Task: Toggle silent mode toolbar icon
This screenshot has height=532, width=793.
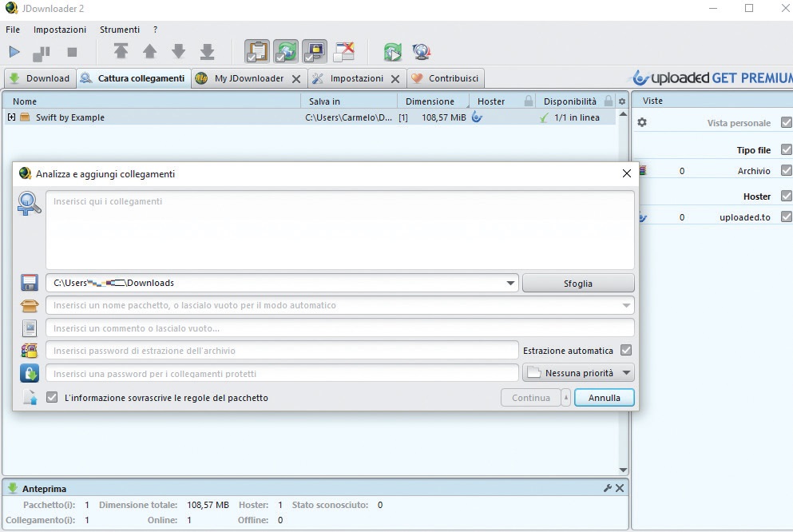Action: [344, 52]
